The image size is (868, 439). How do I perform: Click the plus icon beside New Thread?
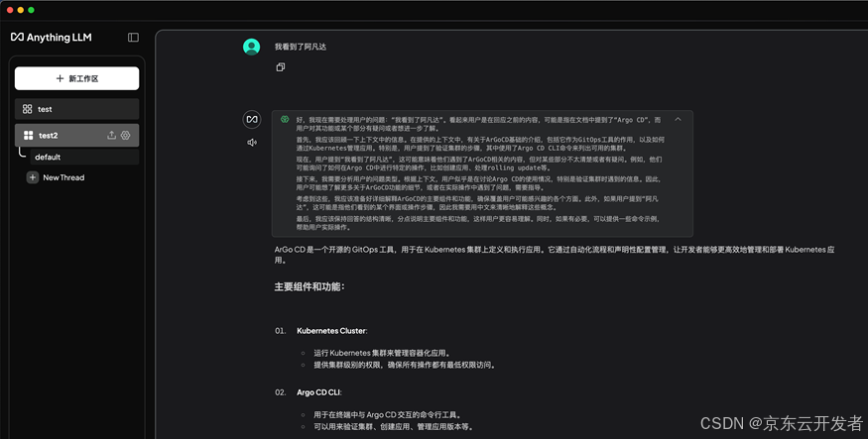pos(33,177)
